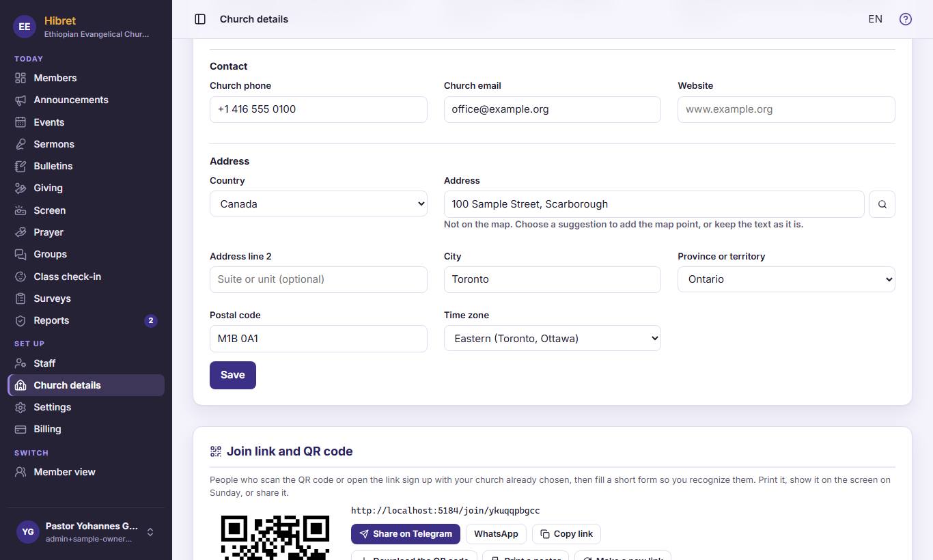
Task: Click the Reports shield icon
Action: 20,320
